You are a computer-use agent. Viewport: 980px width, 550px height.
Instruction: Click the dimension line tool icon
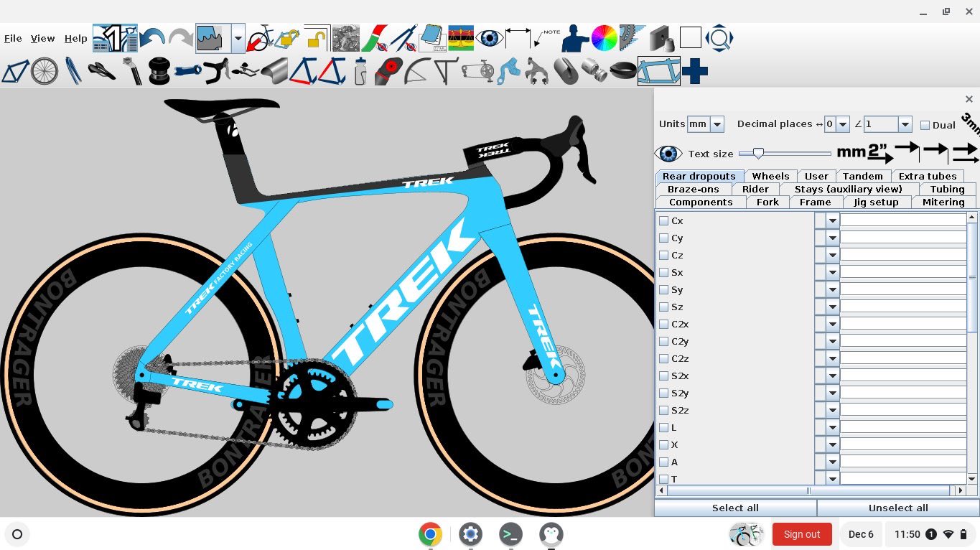pos(518,38)
